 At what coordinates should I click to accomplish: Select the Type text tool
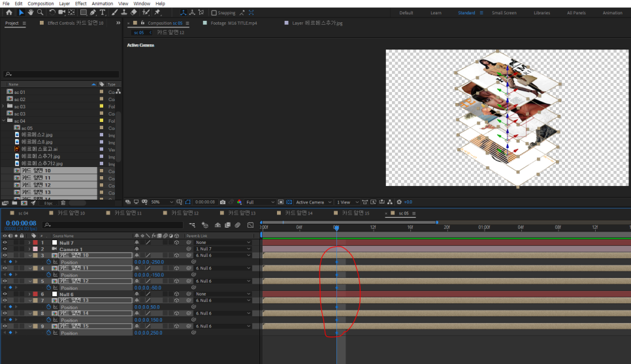coord(103,12)
